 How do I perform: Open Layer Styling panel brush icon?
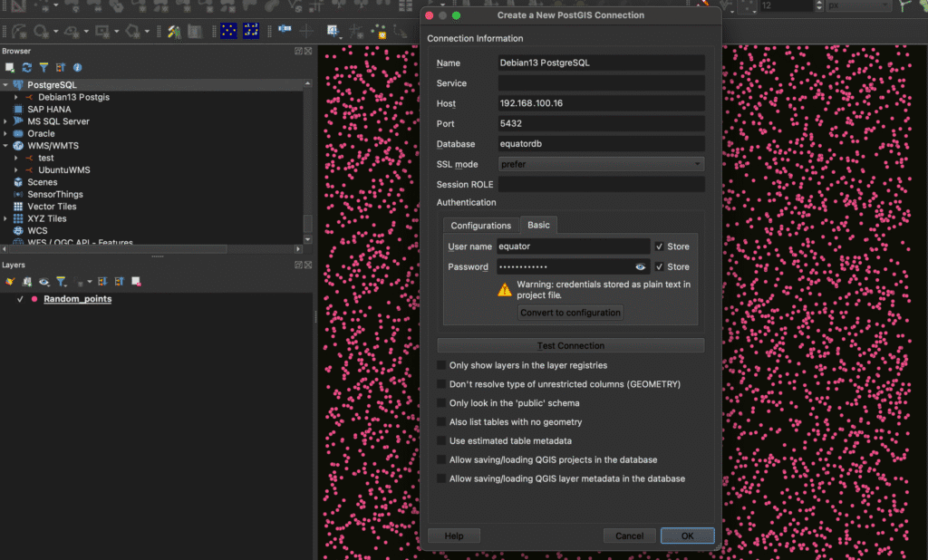tap(10, 282)
